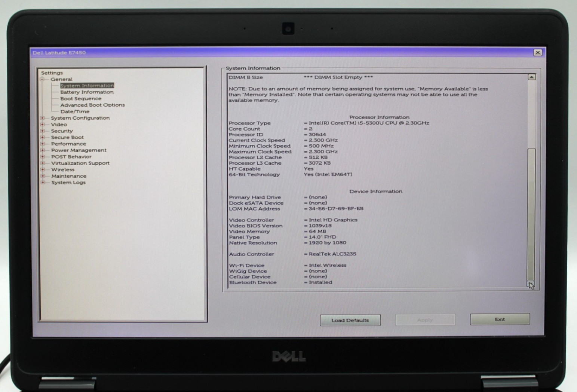Screen dimensions: 577x392
Task: Select System Logs category label
Action: [68, 183]
